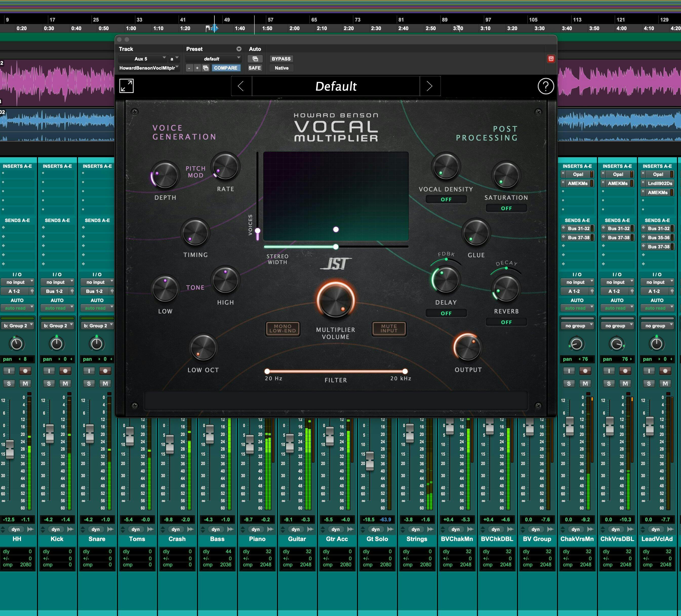
Task: Go to next preset with right arrow
Action: (429, 86)
